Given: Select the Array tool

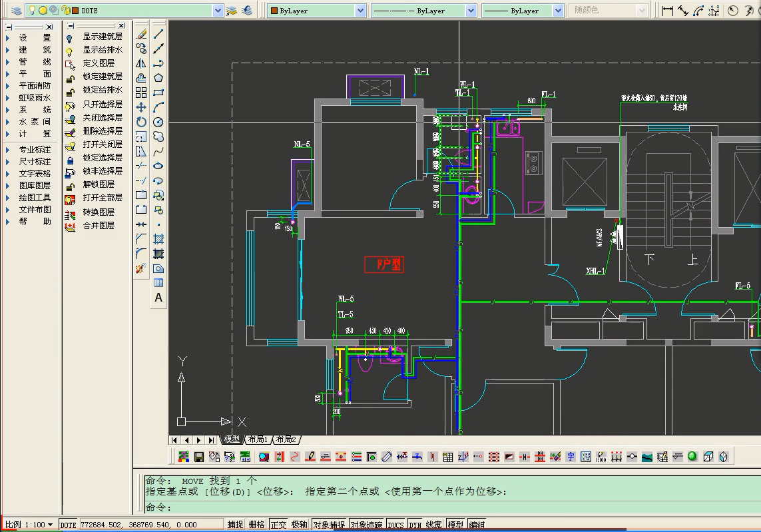Looking at the screenshot, I should [x=141, y=93].
